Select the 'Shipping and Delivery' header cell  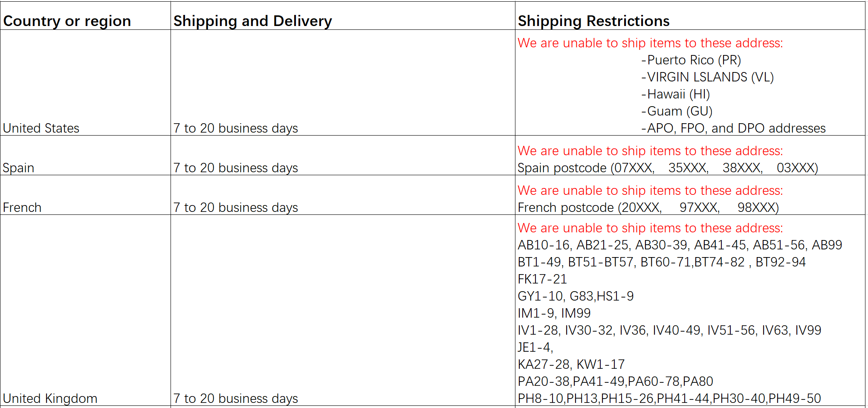click(x=343, y=16)
